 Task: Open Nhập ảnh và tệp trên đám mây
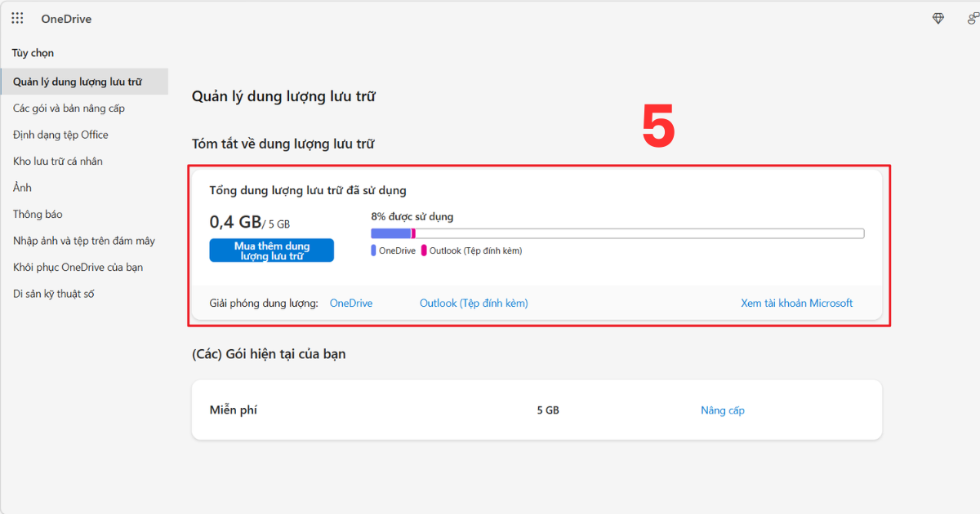84,241
